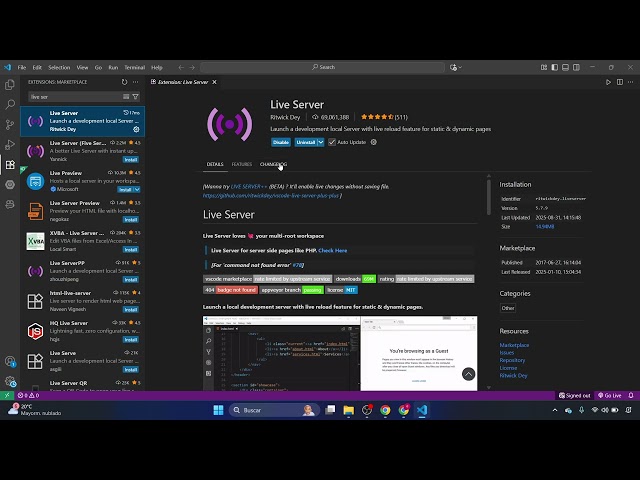Open the LIVE SERVER++ link
Screen dimensions: 640x480
(x=249, y=187)
